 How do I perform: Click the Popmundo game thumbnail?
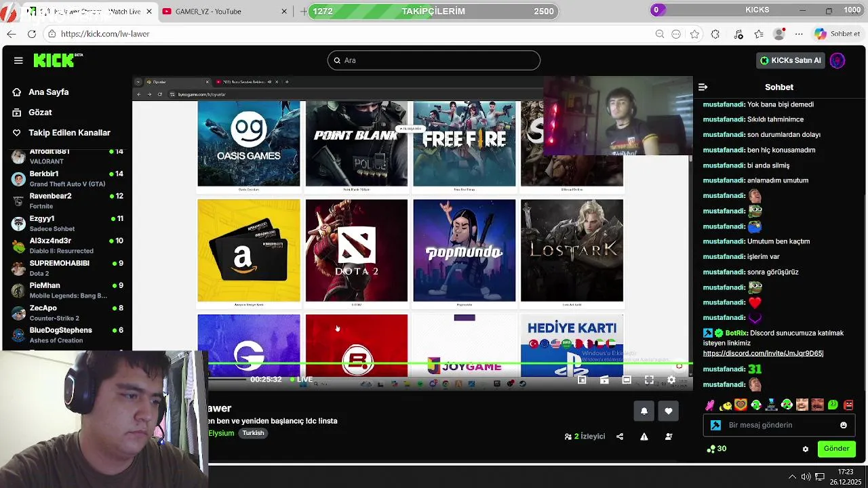click(x=465, y=250)
